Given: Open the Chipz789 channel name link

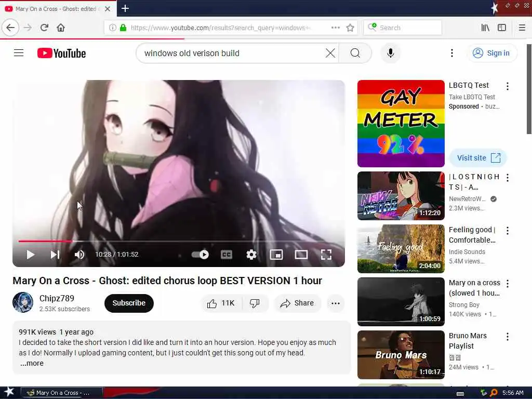Looking at the screenshot, I should pos(57,298).
